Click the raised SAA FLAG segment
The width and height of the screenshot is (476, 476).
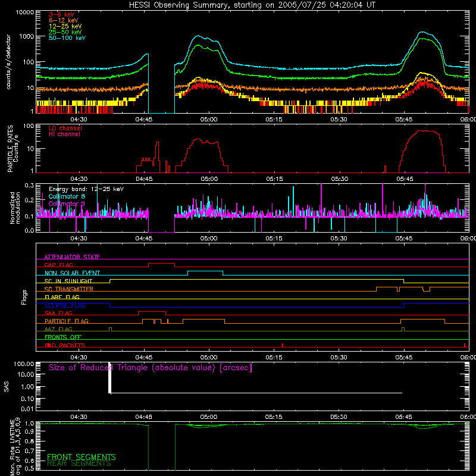click(x=152, y=312)
